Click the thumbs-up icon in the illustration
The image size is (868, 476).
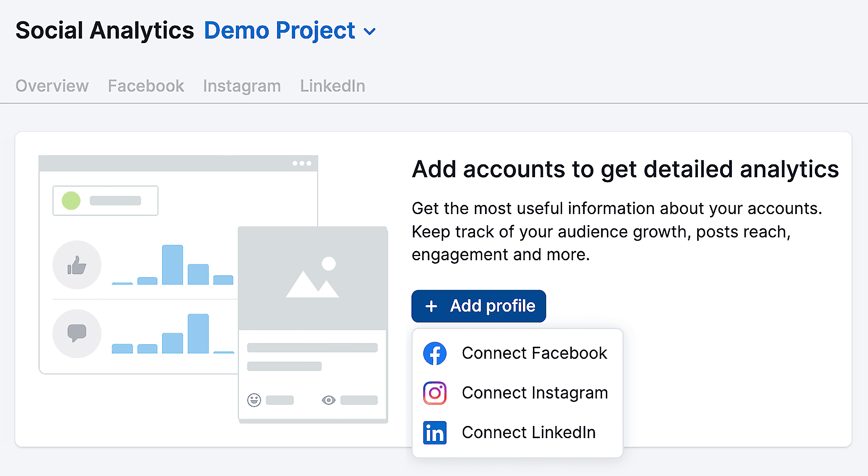(77, 265)
